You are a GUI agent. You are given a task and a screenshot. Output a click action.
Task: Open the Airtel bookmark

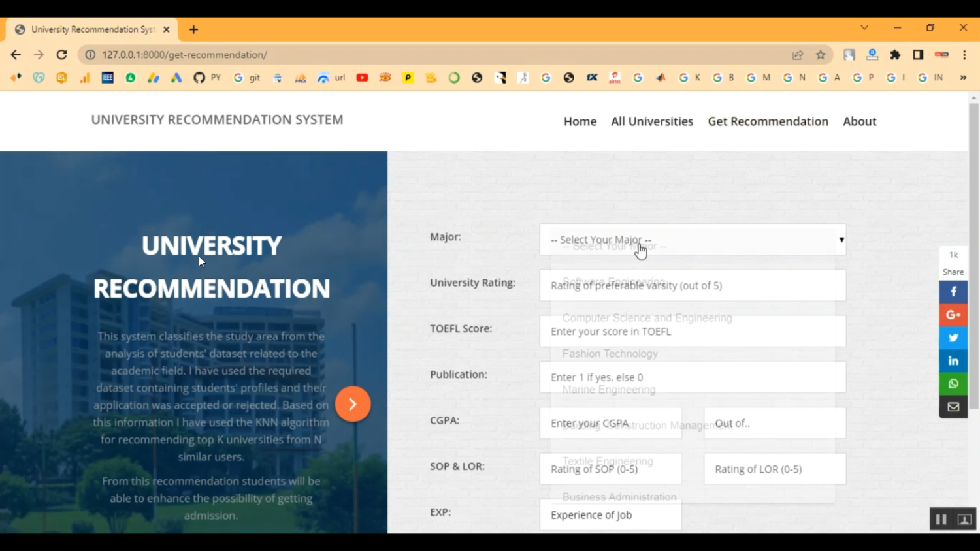pyautogui.click(x=615, y=78)
